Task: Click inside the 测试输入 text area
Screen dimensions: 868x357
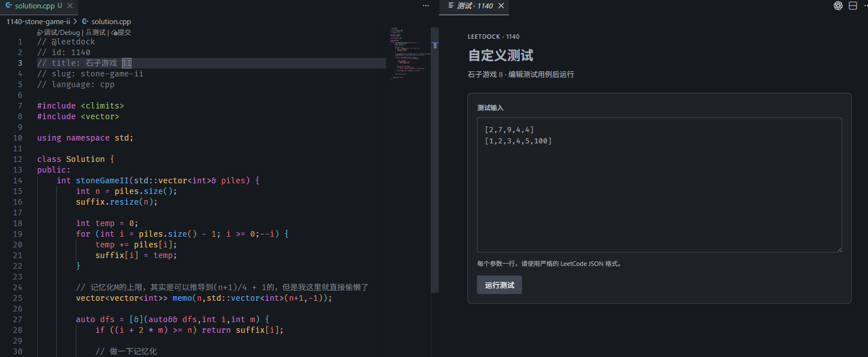Action: (659, 185)
